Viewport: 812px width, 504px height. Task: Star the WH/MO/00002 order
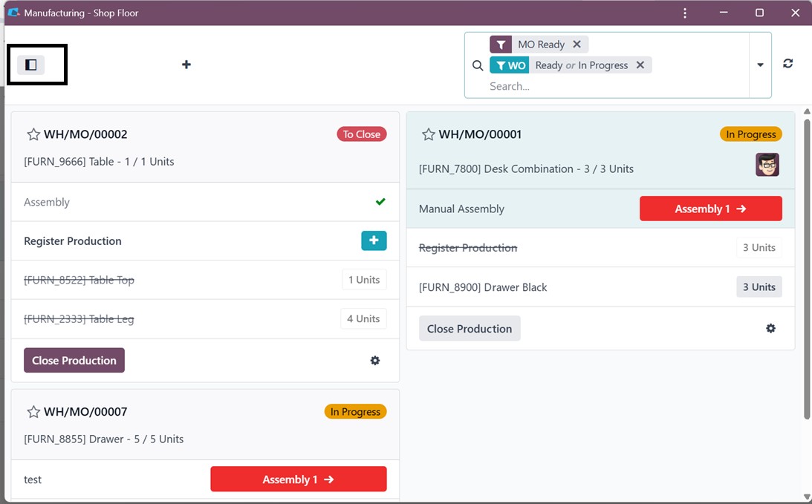(x=33, y=134)
